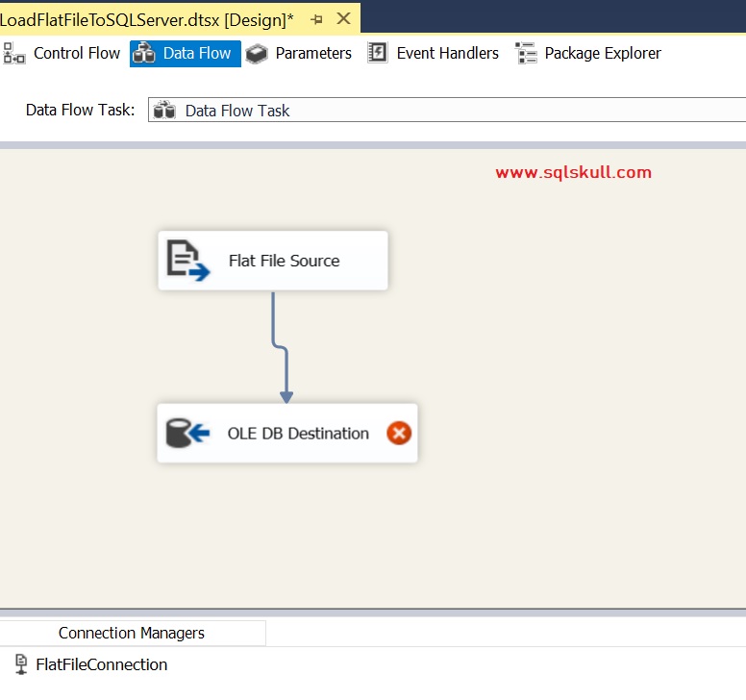Screen dimensions: 746x700
Task: Pin the LoadFlatFileToSQLServer.dtsx tab
Action: [316, 19]
